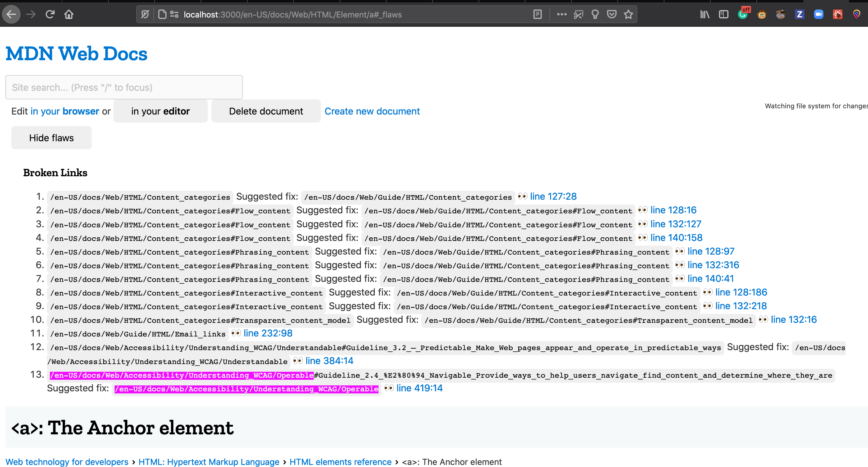
Task: Open link 'line 132:16'
Action: pos(793,320)
